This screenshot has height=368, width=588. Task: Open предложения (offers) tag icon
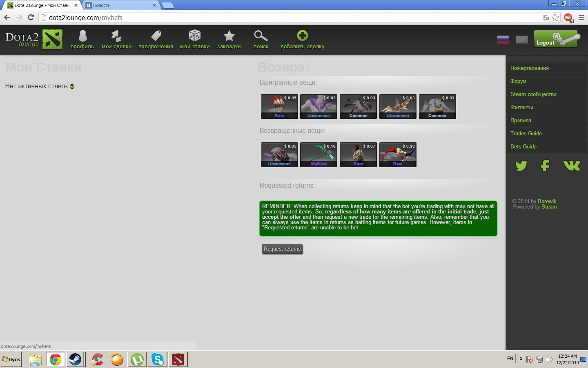point(156,36)
